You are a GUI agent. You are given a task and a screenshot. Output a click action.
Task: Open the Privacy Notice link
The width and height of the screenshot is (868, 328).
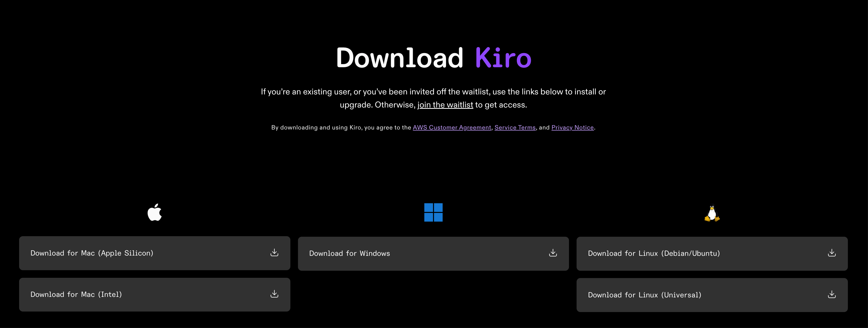point(572,127)
